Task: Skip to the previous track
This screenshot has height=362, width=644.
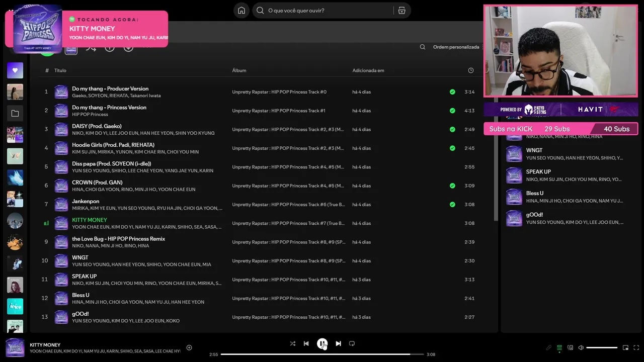Action: pos(306,343)
